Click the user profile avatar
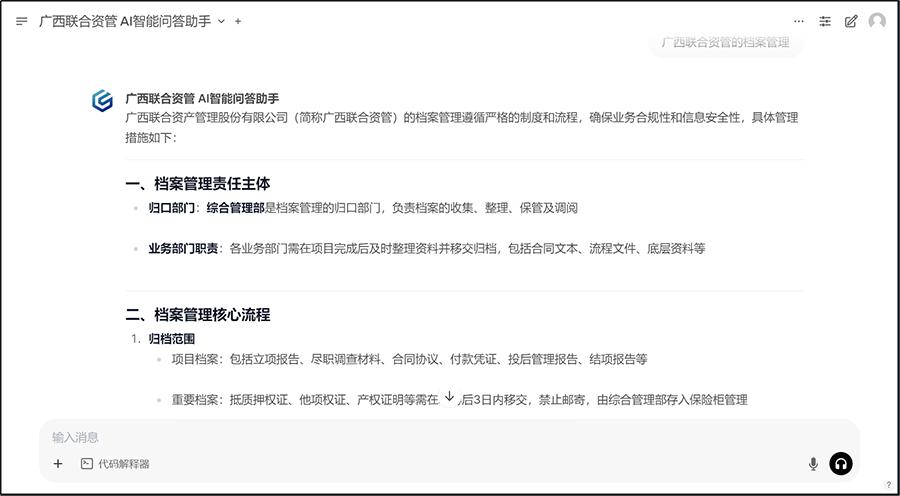Viewport: 900px width, 496px height. 877,21
